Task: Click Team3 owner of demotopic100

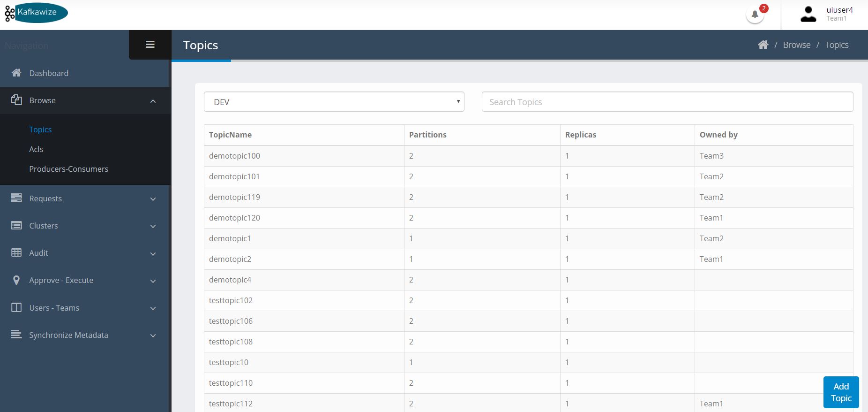Action: pyautogui.click(x=711, y=156)
